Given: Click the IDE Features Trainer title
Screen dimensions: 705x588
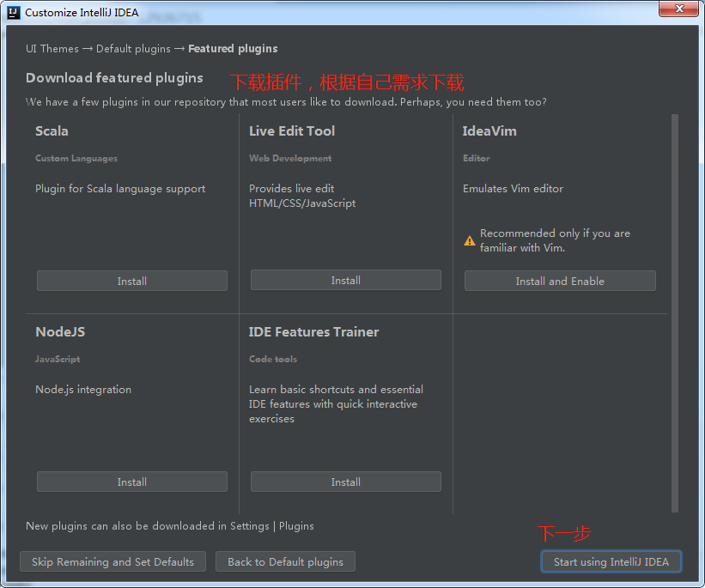Looking at the screenshot, I should click(313, 331).
